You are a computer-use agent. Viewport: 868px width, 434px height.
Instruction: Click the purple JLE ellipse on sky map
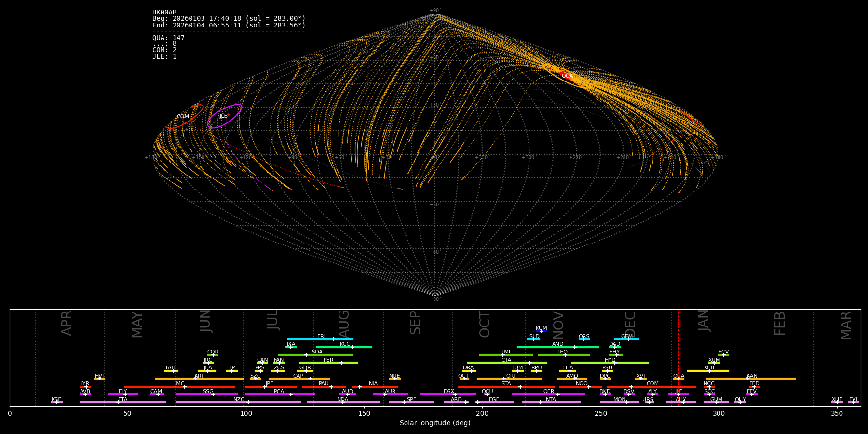click(x=224, y=116)
